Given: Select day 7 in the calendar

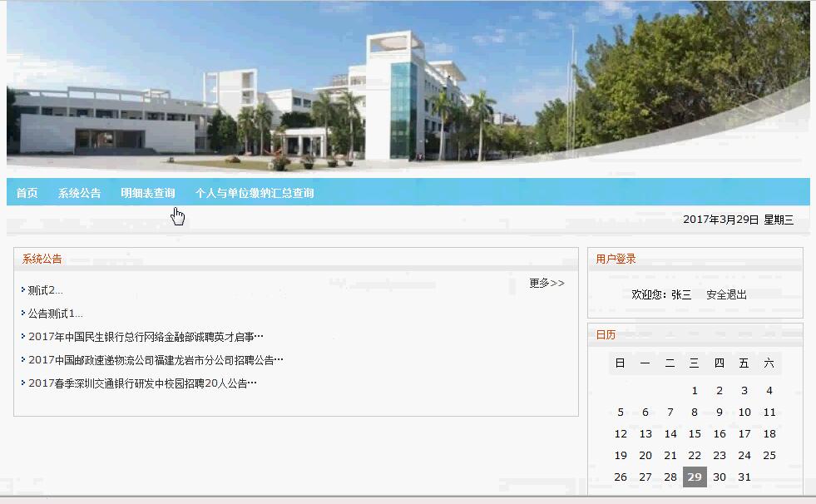Looking at the screenshot, I should click(670, 413).
